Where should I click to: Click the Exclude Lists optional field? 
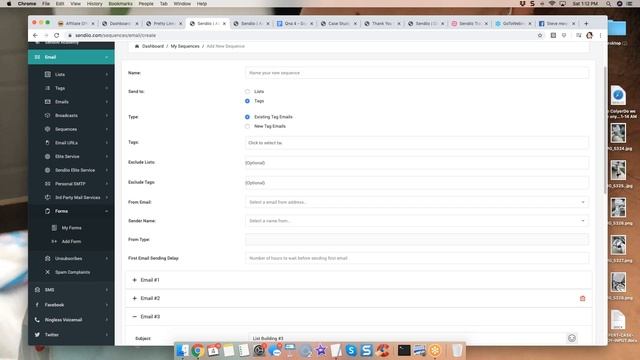click(417, 163)
